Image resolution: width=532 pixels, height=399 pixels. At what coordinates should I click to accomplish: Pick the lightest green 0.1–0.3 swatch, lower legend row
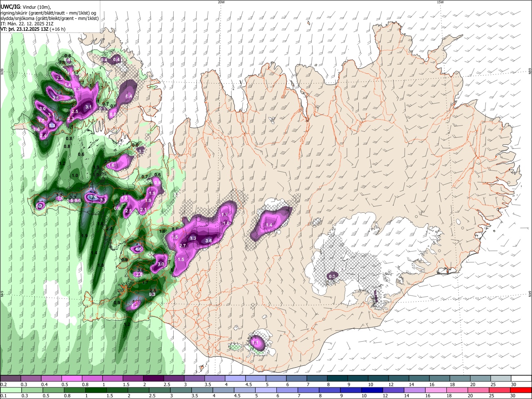click(11, 390)
